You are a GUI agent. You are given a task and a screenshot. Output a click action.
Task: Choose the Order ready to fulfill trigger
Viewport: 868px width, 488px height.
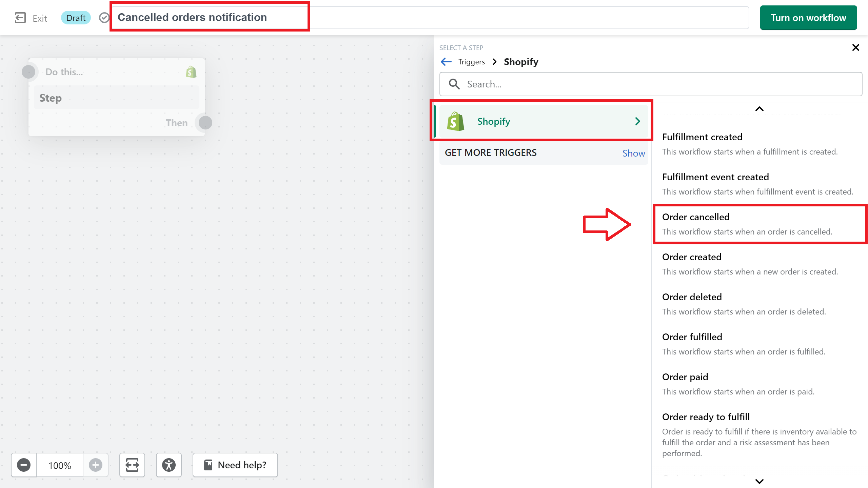[x=759, y=435]
